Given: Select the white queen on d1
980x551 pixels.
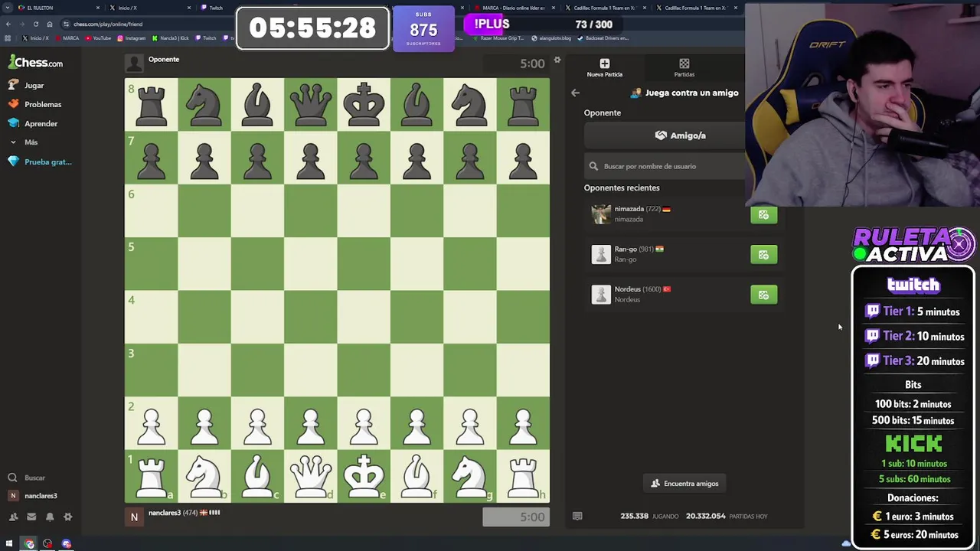Looking at the screenshot, I should click(x=311, y=476).
